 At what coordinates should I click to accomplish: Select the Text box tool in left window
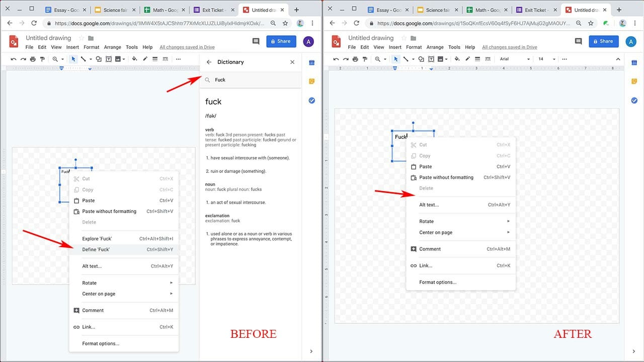(108, 59)
